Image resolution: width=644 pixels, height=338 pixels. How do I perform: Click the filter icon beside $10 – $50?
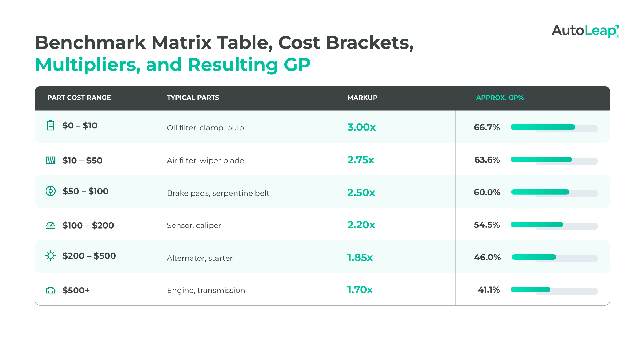pyautogui.click(x=50, y=160)
